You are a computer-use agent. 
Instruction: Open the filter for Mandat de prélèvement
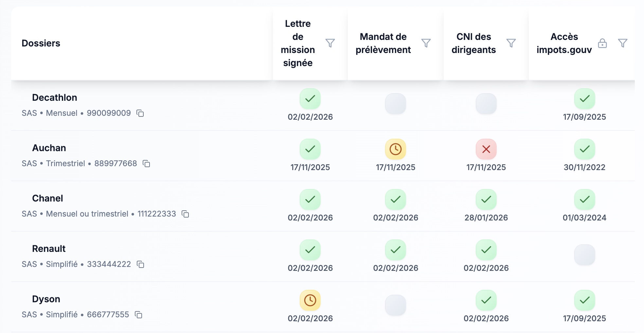point(426,43)
